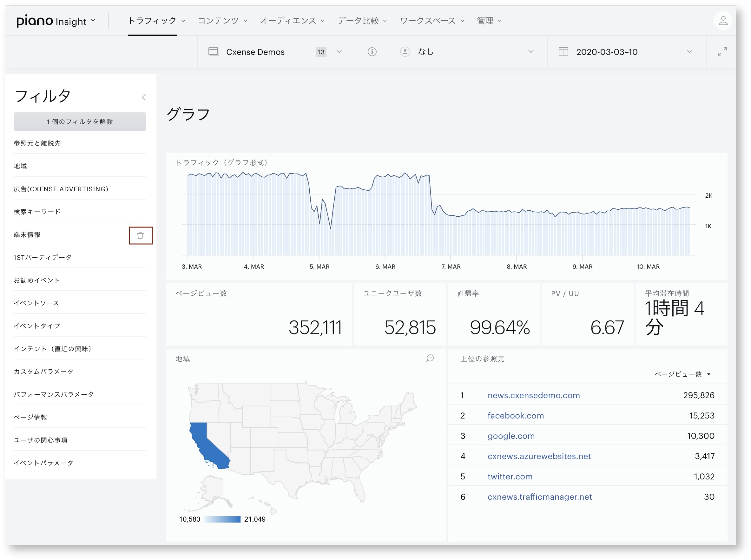The height and width of the screenshot is (560, 751).
Task: Open the google.com referrer link
Action: point(511,436)
